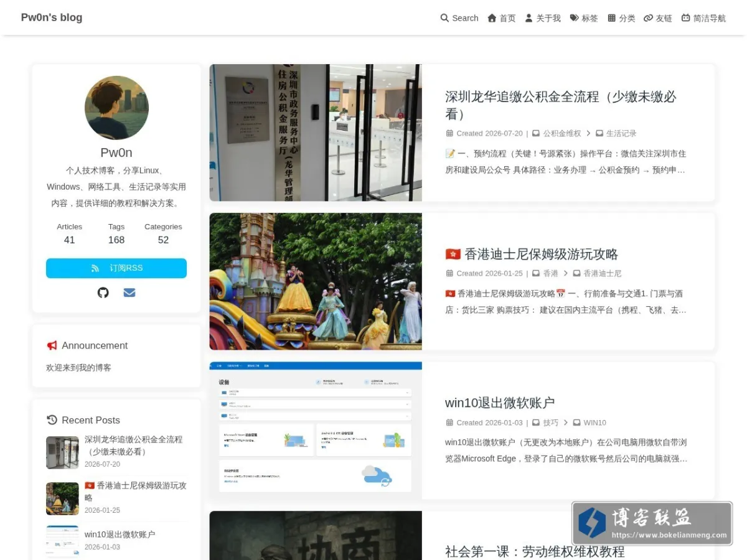Open post win10退出微软账户 main title
This screenshot has height=560, width=747.
[x=500, y=403]
